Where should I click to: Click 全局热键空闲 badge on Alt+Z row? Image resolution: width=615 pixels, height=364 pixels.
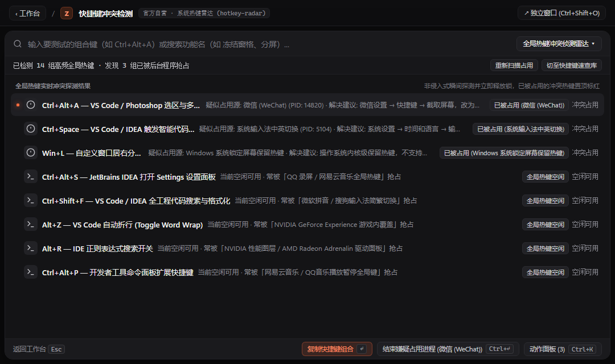pyautogui.click(x=545, y=225)
